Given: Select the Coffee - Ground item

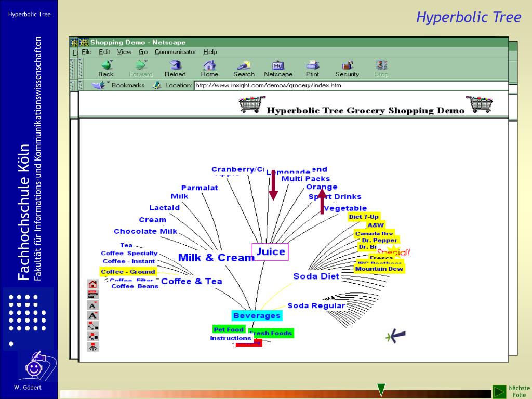Looking at the screenshot, I should 128,271.
